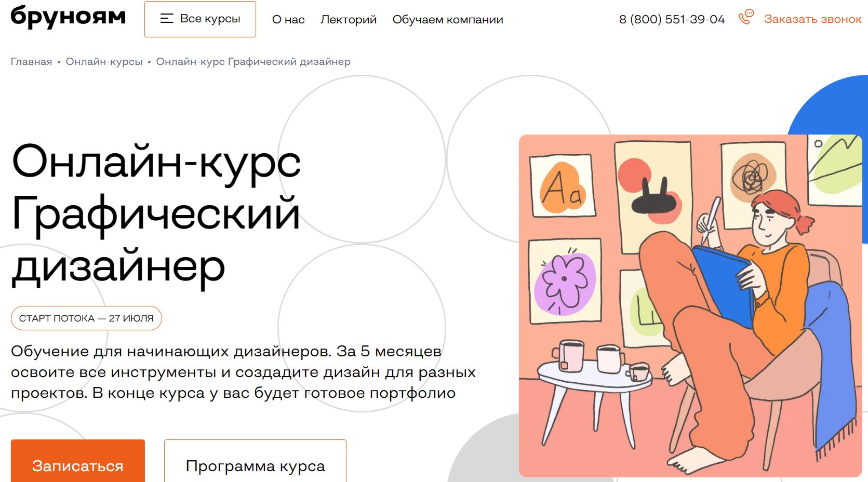868x482 pixels.
Task: Open the Программа курса button
Action: (255, 461)
